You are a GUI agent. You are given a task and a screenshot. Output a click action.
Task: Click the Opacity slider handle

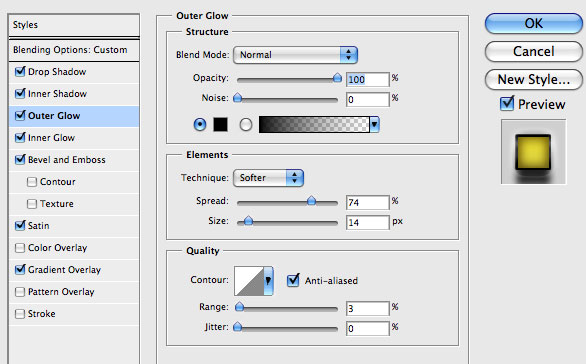click(x=337, y=78)
